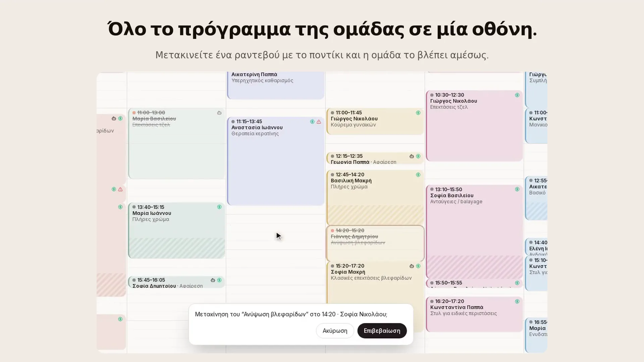Click paid icon on 12:15–12:35 appointment

(418, 156)
